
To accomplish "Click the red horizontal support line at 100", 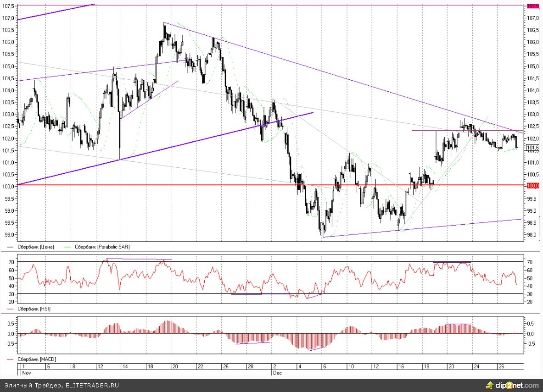I will pos(184,185).
